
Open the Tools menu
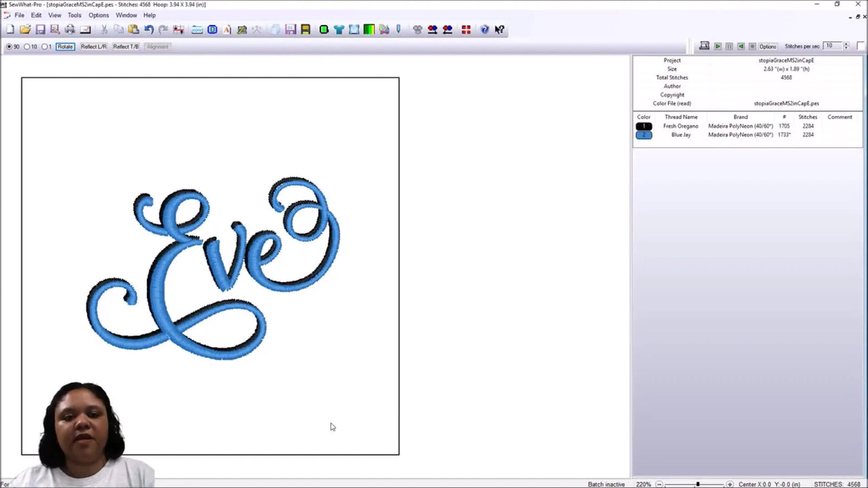coord(74,15)
